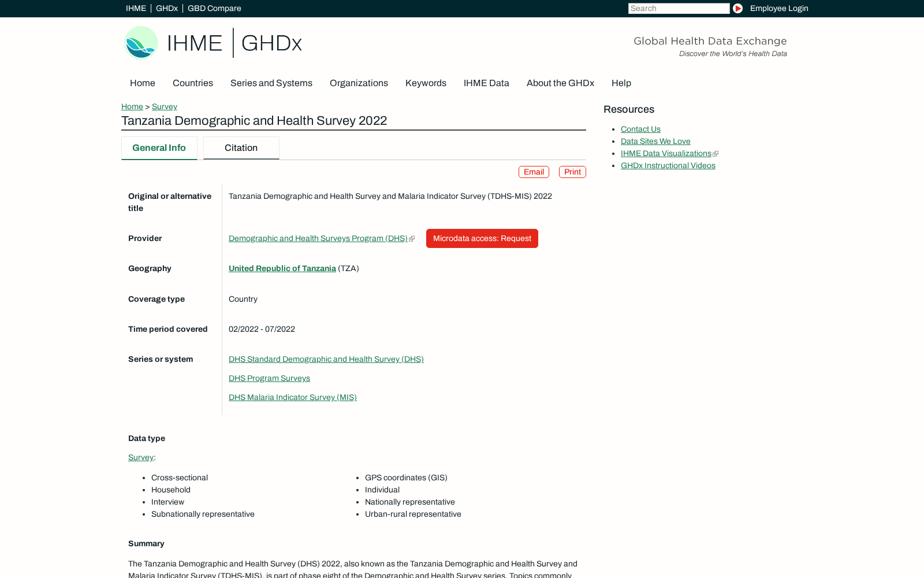Open Organizations menu item
Viewport: 924px width, 578px height.
[359, 83]
